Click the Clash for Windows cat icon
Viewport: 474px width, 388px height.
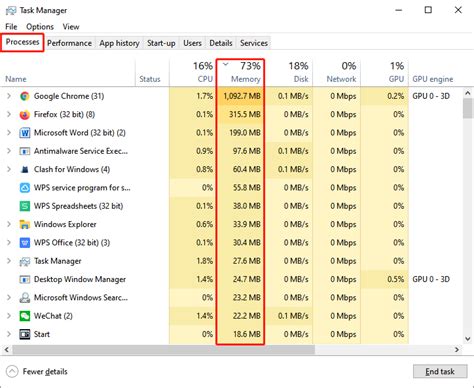point(24,170)
